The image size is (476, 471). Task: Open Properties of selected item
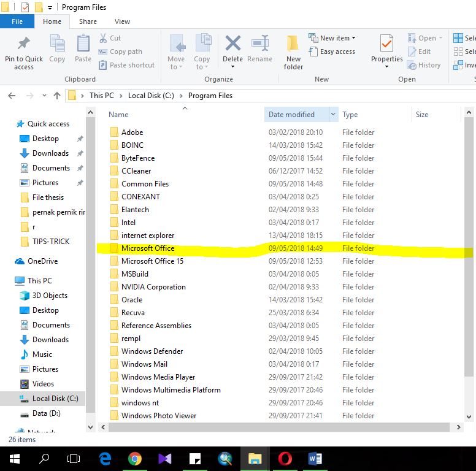tap(386, 51)
